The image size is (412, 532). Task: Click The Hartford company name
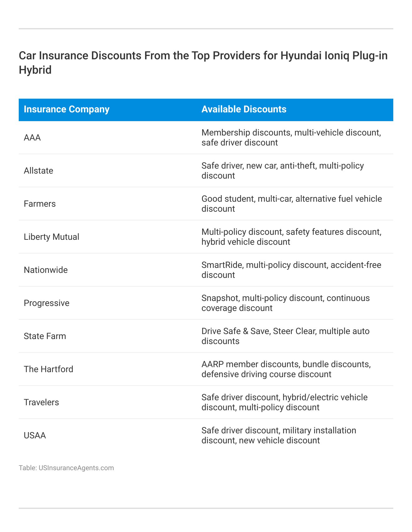click(48, 369)
